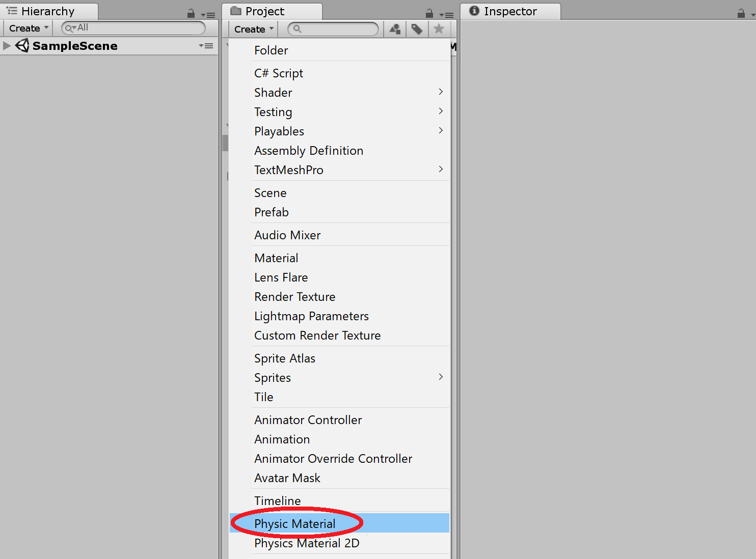Open the Hierarchy Create dropdown
The width and height of the screenshot is (756, 559).
29,29
